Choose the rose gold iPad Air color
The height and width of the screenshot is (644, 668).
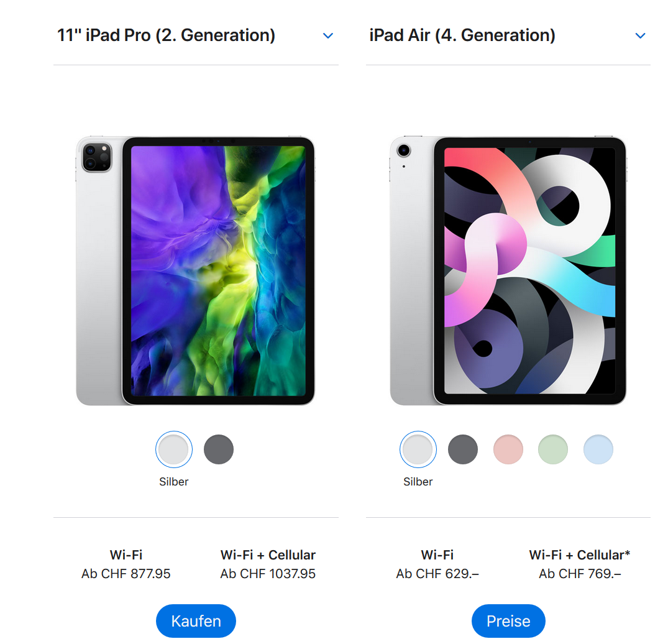coord(508,449)
